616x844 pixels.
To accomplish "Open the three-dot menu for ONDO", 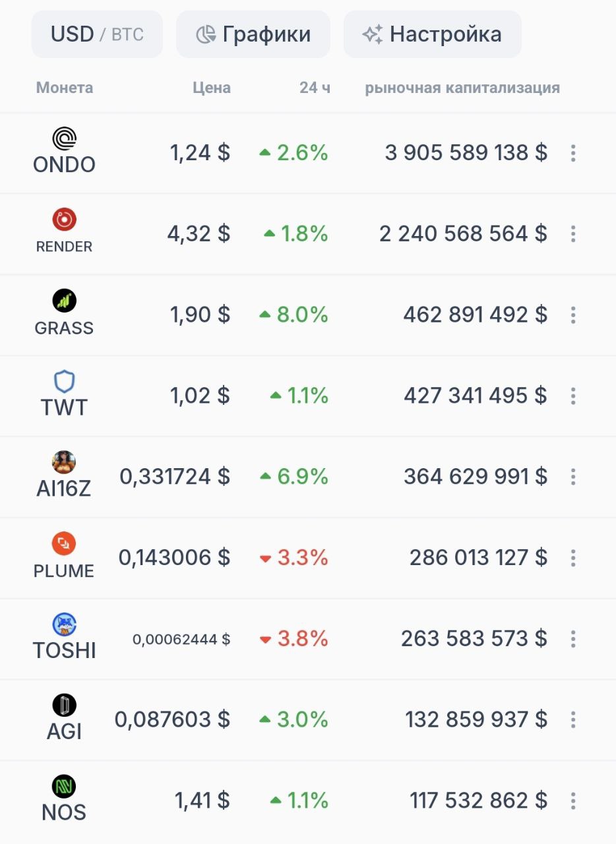I will tap(573, 153).
